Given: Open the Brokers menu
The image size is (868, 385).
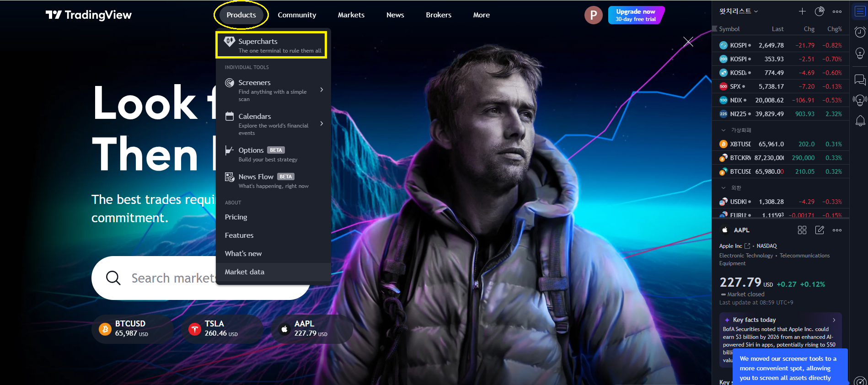Looking at the screenshot, I should click(x=439, y=15).
